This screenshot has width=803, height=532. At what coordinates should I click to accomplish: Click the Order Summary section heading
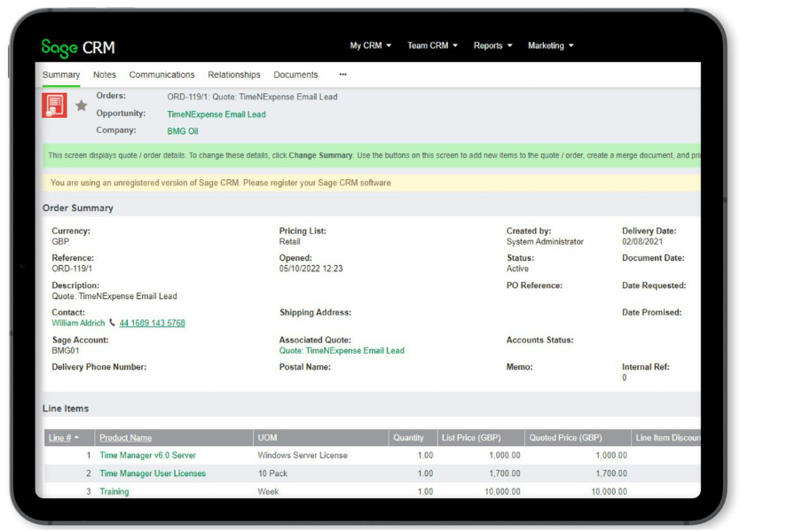(78, 208)
